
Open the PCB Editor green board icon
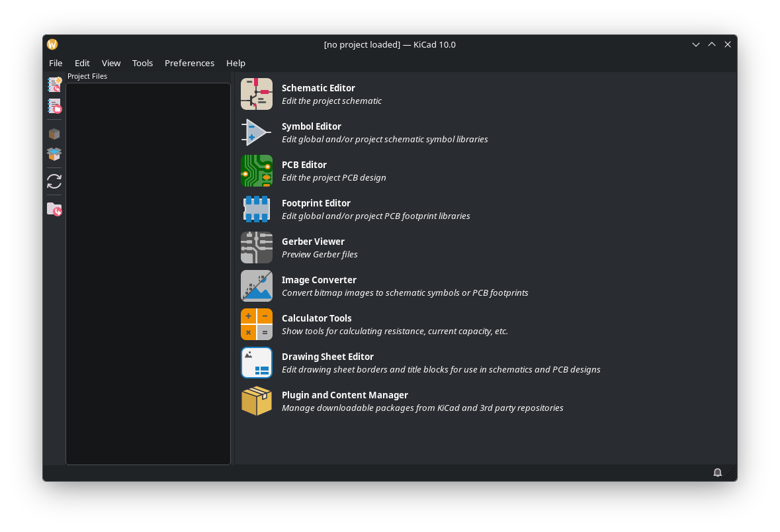click(x=257, y=171)
